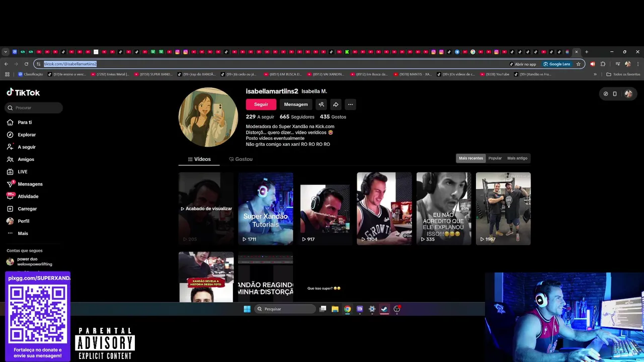Open the Classificação bookmark
Viewport: 644px width, 362px height.
pos(31,74)
